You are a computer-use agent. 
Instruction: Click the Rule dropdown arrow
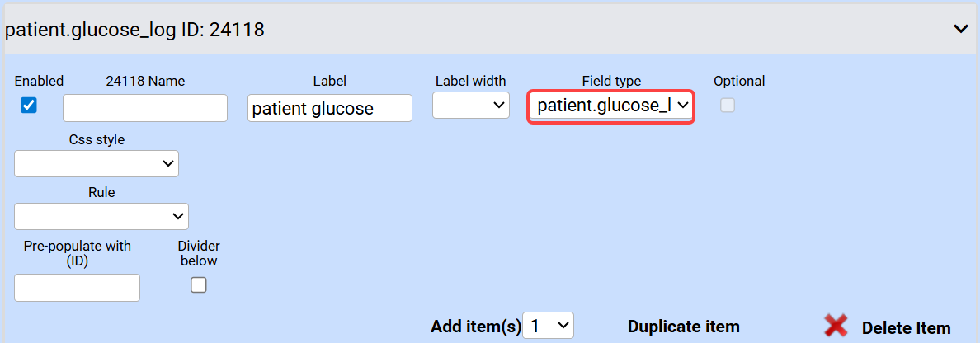177,216
